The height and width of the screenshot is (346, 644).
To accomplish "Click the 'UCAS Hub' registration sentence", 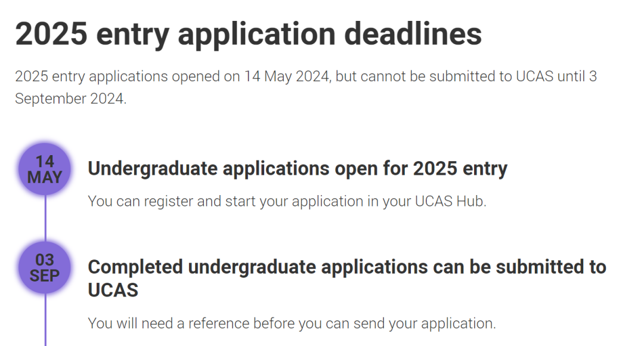I will [x=287, y=202].
